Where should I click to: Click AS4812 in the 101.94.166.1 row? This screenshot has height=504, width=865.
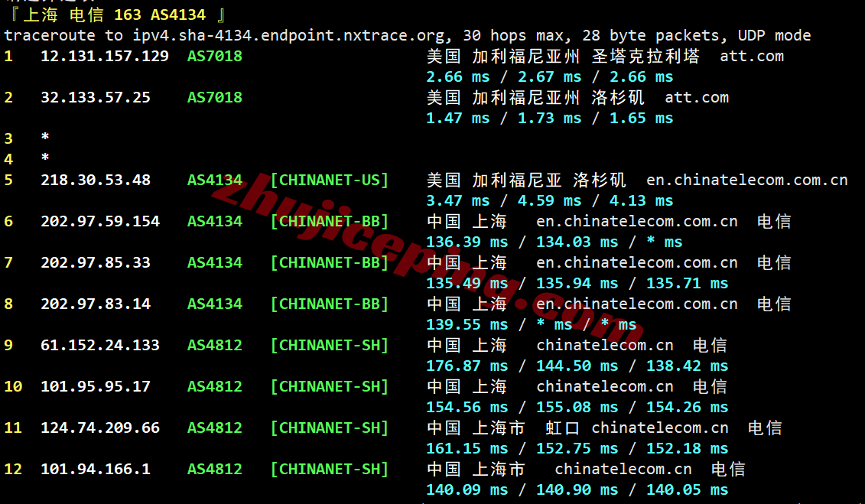(x=215, y=470)
